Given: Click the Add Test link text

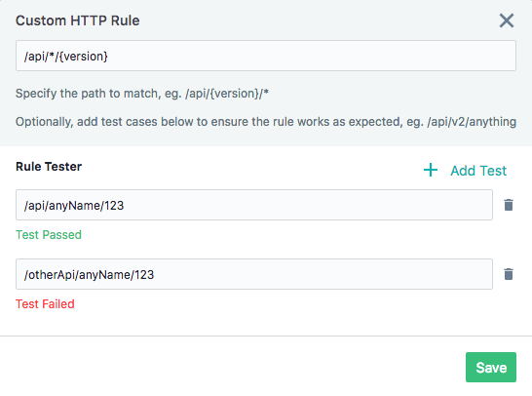Looking at the screenshot, I should (x=478, y=171).
